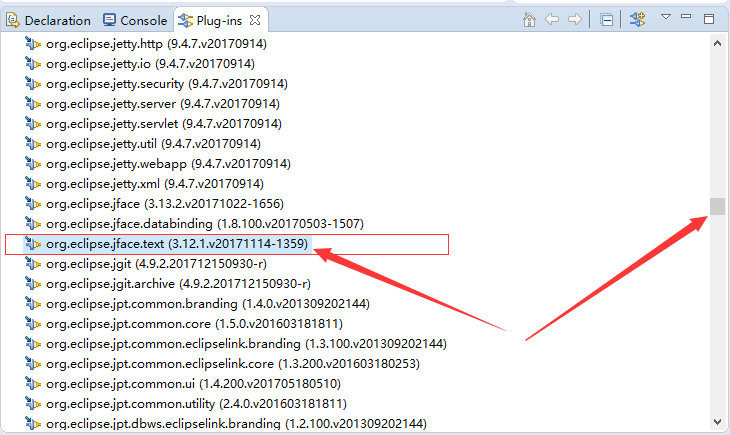Click the scrollbar up arrow
Viewport: 730px width, 435px height.
coord(717,43)
